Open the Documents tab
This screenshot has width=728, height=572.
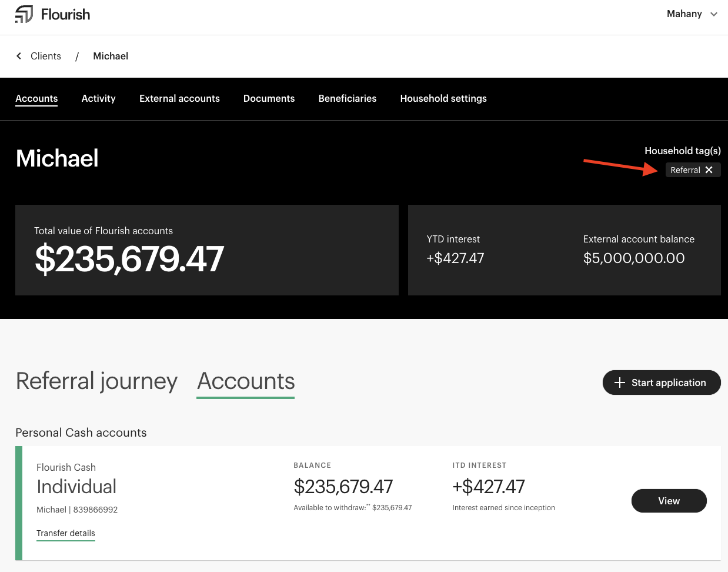pos(269,98)
